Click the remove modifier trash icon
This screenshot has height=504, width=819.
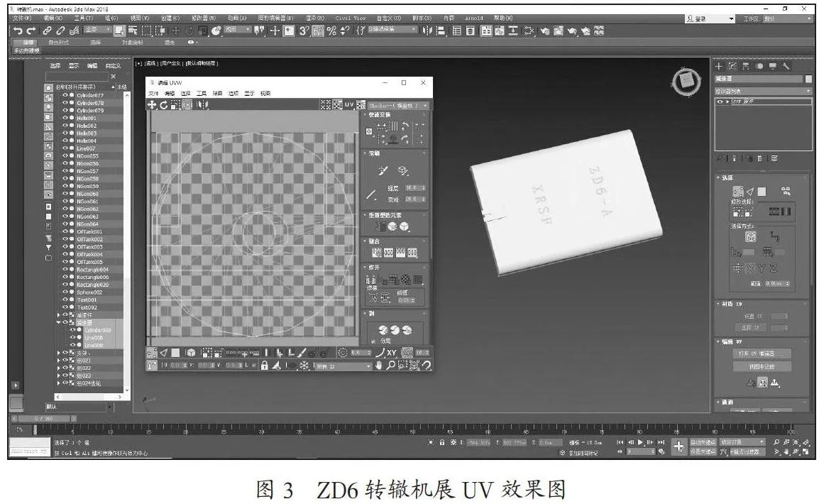pyautogui.click(x=759, y=158)
